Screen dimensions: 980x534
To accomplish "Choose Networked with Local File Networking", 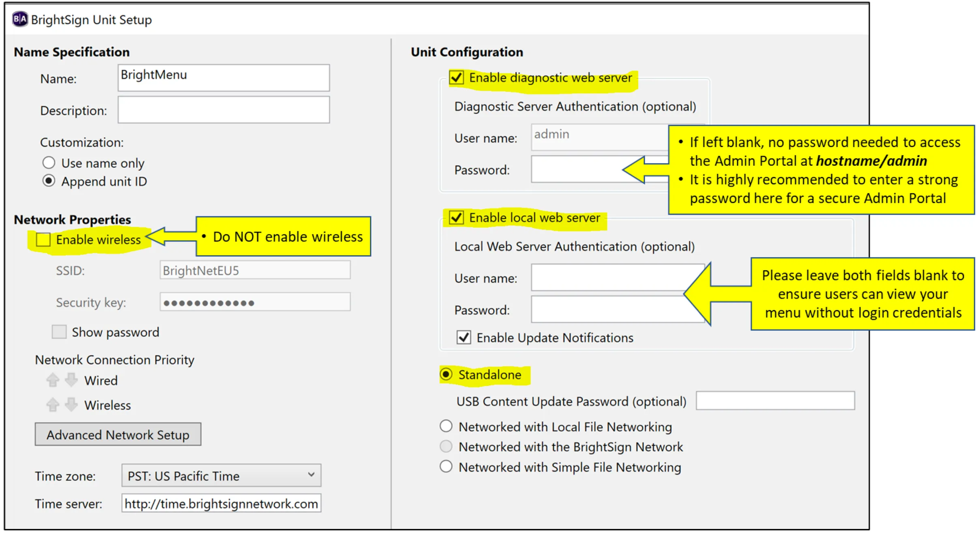I will click(x=446, y=426).
